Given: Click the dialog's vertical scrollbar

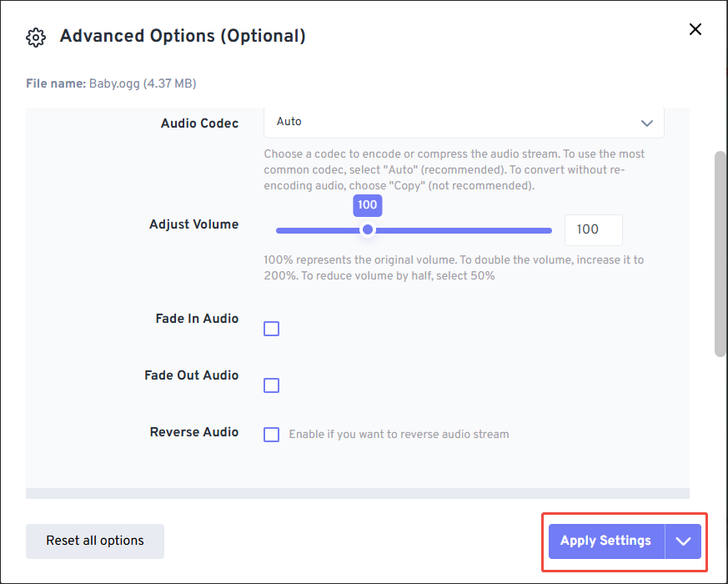Looking at the screenshot, I should point(720,254).
